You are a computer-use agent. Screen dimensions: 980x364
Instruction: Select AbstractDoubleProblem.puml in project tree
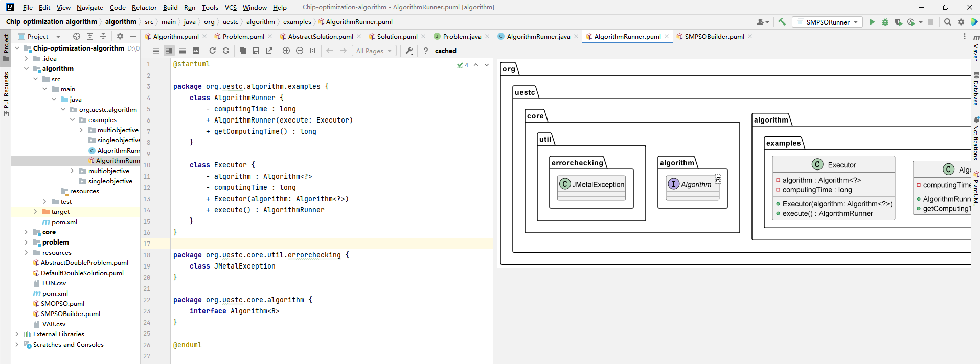click(84, 263)
